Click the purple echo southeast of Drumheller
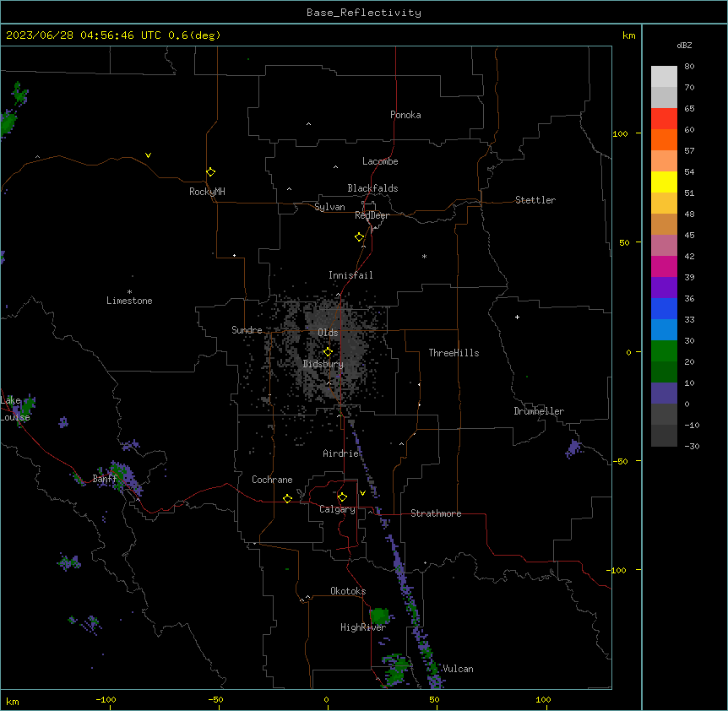Screen dimensions: 728x711 pyautogui.click(x=573, y=448)
